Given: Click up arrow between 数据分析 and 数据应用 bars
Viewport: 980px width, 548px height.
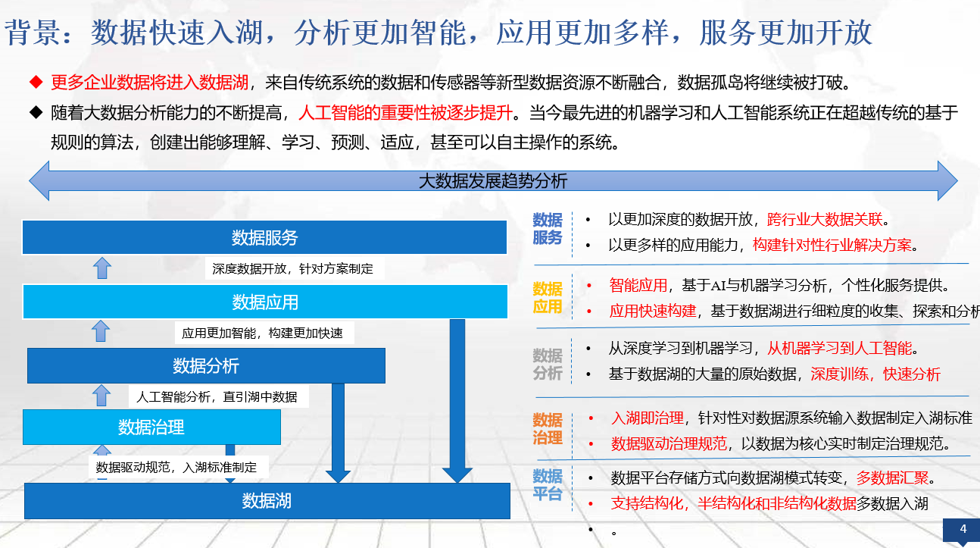Looking at the screenshot, I should (x=102, y=331).
